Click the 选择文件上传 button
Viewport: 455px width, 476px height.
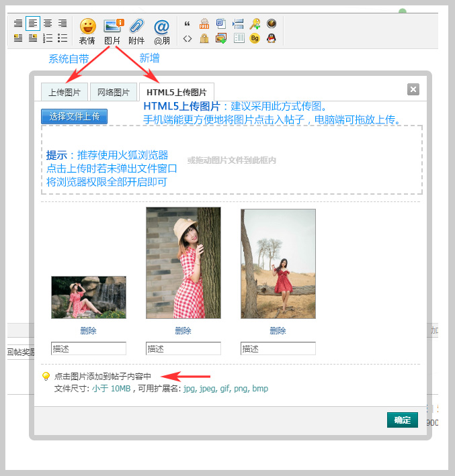(74, 116)
